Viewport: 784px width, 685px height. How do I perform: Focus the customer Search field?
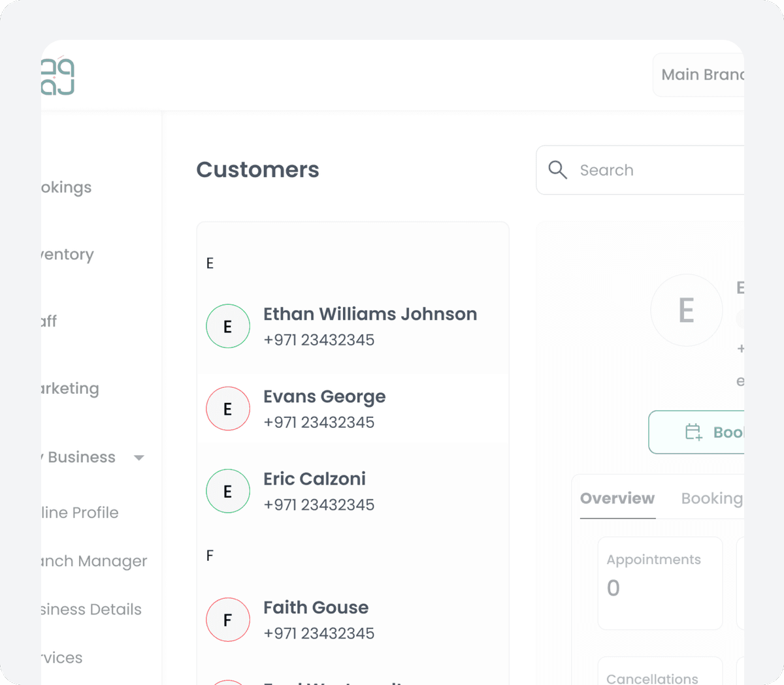click(660, 170)
